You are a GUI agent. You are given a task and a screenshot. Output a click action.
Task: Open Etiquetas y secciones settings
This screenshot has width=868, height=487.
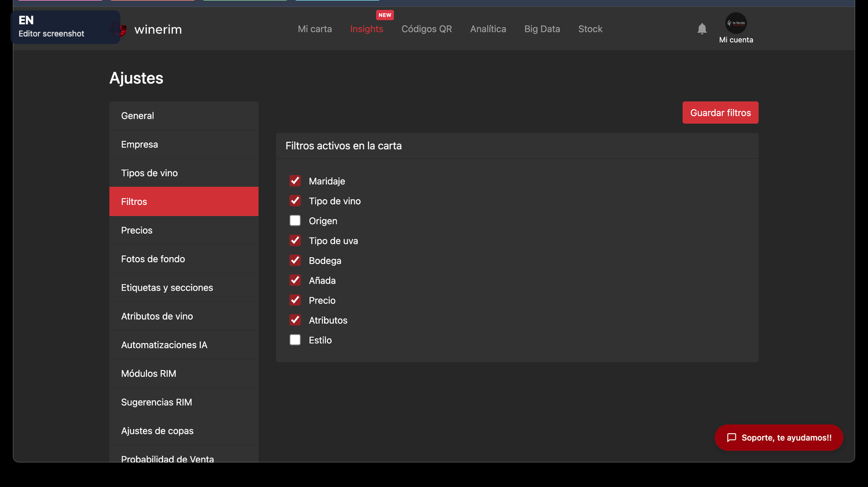[184, 288]
